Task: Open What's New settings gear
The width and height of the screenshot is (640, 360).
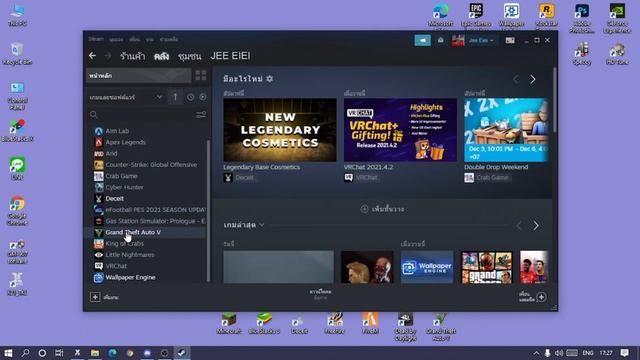Action: tap(269, 79)
